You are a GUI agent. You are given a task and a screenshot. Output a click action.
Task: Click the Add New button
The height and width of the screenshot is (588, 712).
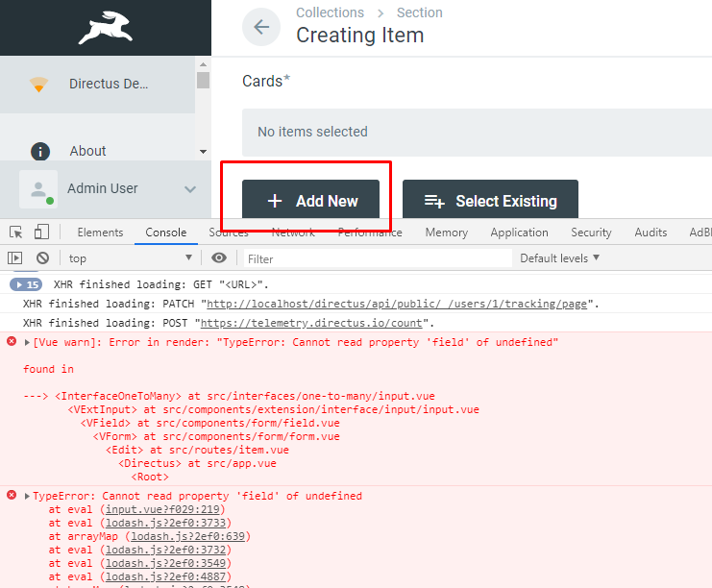(x=310, y=201)
